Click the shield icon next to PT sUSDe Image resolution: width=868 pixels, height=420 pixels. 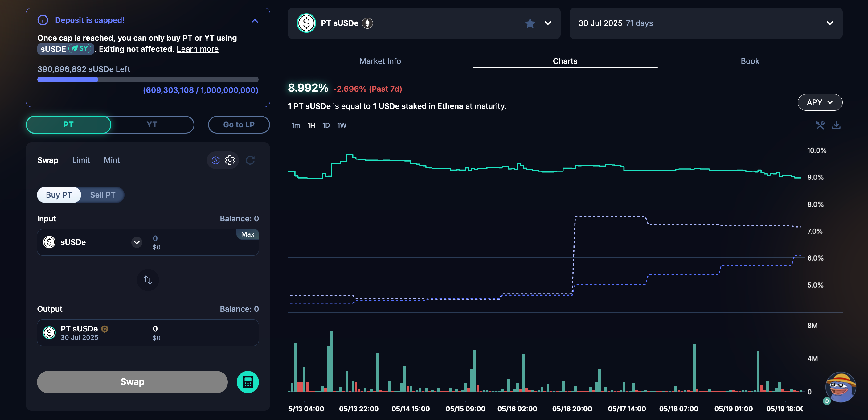click(105, 329)
